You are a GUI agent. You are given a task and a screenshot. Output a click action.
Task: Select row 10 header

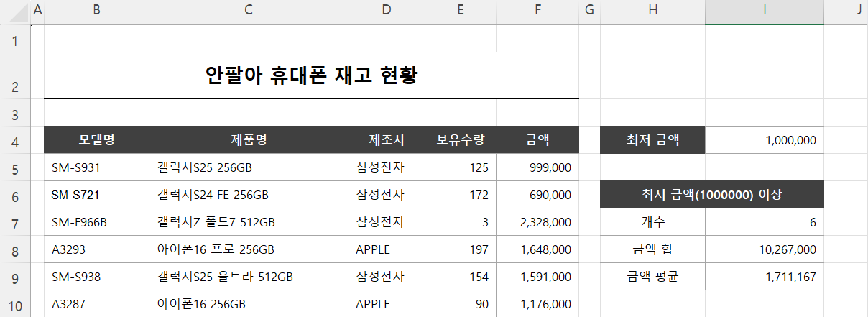(15, 304)
